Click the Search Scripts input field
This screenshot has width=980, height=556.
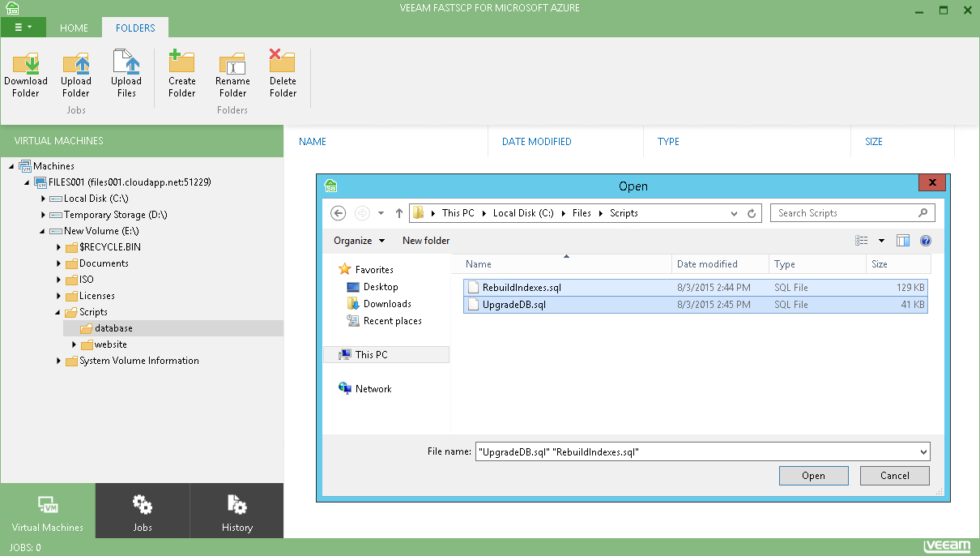(x=845, y=213)
